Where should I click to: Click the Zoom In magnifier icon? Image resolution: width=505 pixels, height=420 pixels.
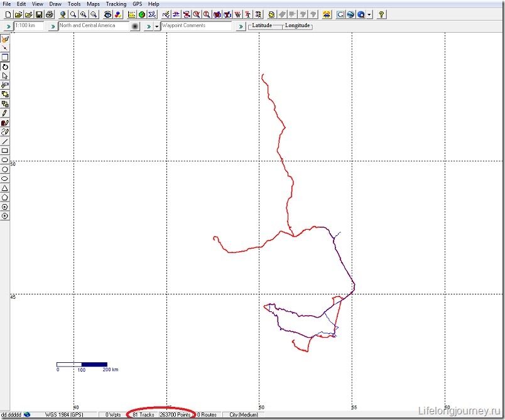click(x=83, y=14)
